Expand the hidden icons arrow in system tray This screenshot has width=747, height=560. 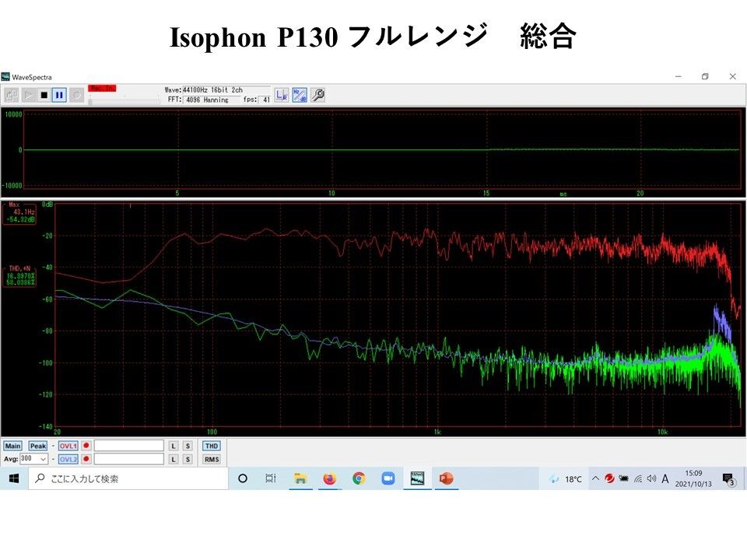596,478
